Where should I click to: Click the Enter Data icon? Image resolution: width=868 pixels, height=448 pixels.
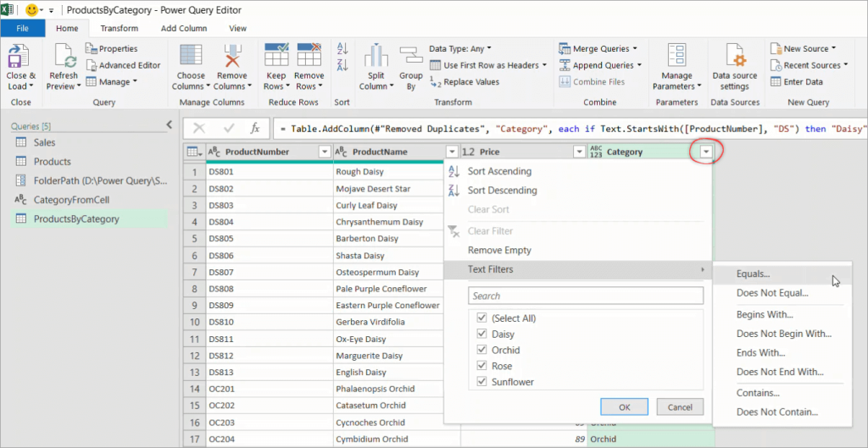[x=775, y=82]
